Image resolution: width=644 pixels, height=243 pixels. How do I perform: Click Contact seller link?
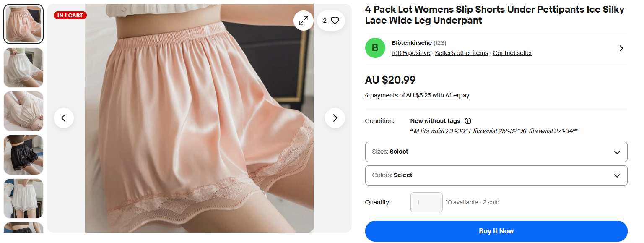512,53
